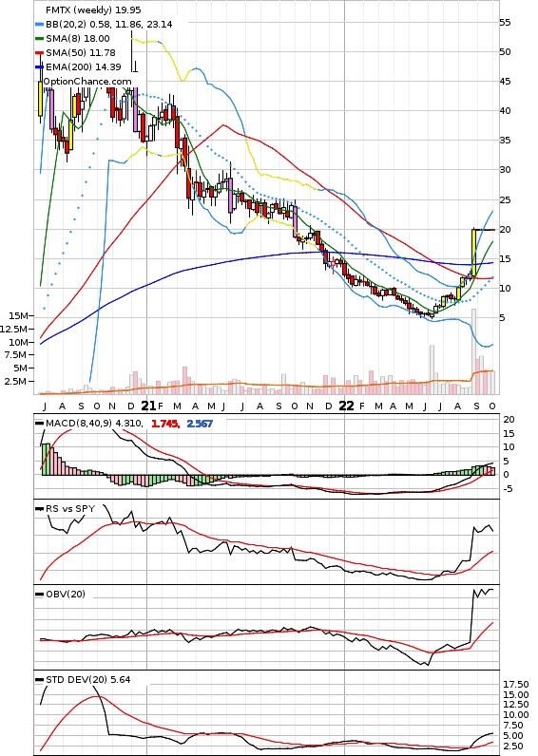Click the blue MACD histogram value 2.567

(200, 424)
